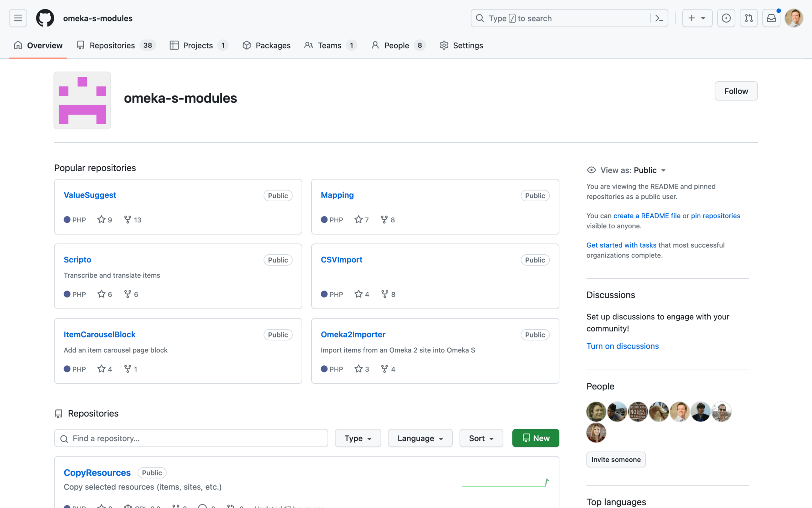Open the Sort dropdown

click(481, 438)
